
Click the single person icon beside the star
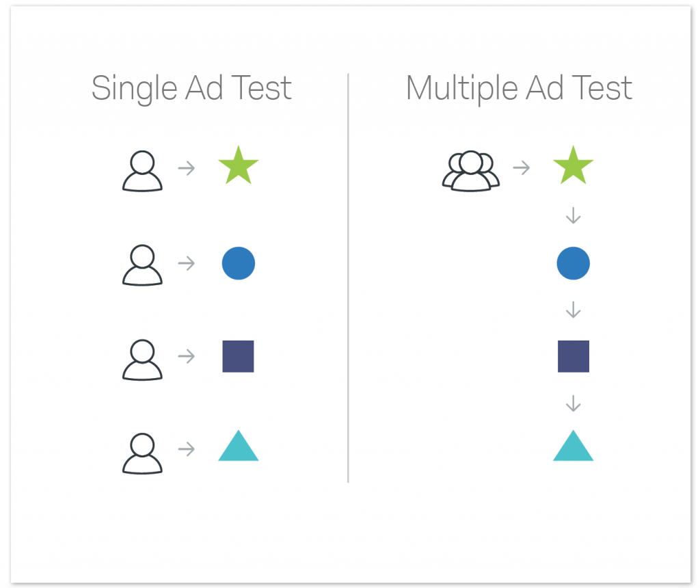[142, 172]
